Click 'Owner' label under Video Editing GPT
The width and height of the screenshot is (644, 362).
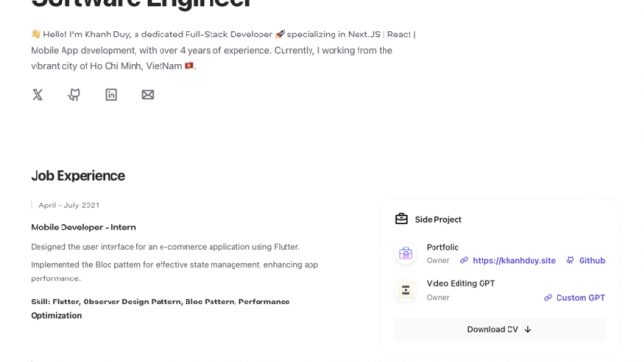click(x=437, y=297)
